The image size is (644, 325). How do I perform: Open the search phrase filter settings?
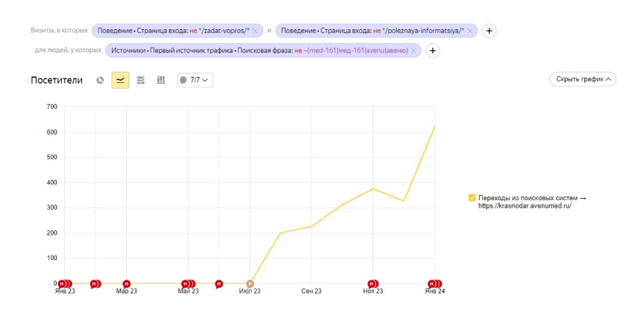click(257, 51)
